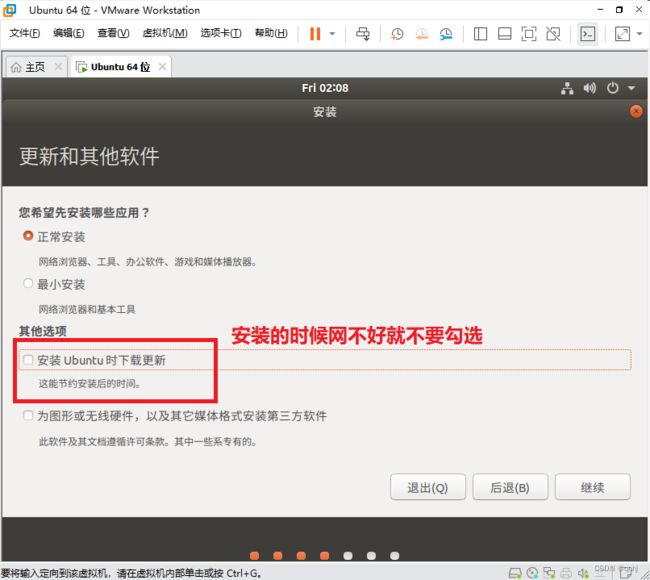Switch to Unity mode
Viewport: 650px width, 580px height.
[x=553, y=34]
